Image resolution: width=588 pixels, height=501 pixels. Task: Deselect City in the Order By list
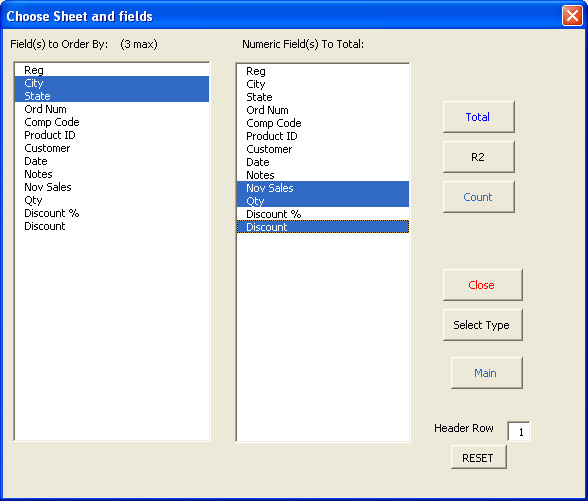(x=112, y=83)
